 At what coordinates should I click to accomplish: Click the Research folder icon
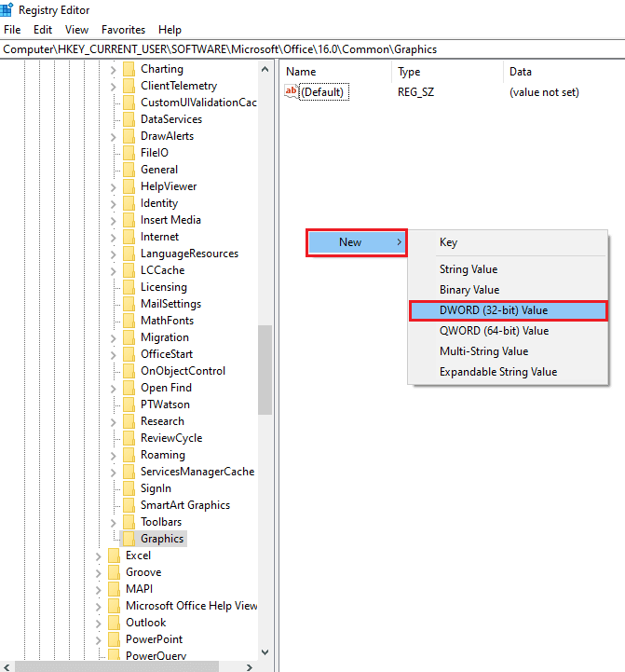[x=129, y=421]
